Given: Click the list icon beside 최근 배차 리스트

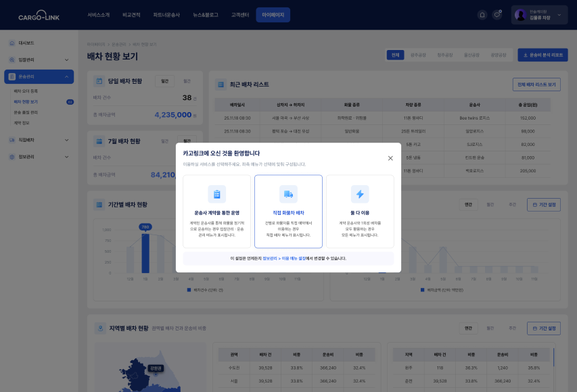Looking at the screenshot, I should coord(221,84).
